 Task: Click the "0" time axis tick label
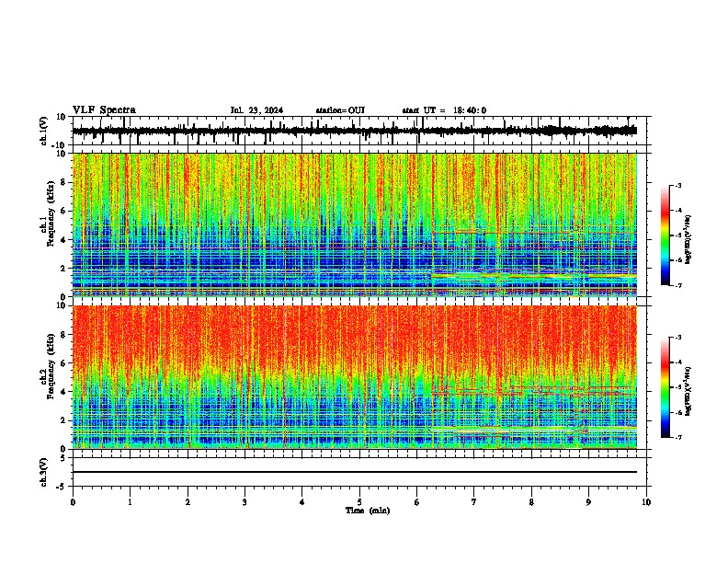[x=73, y=502]
